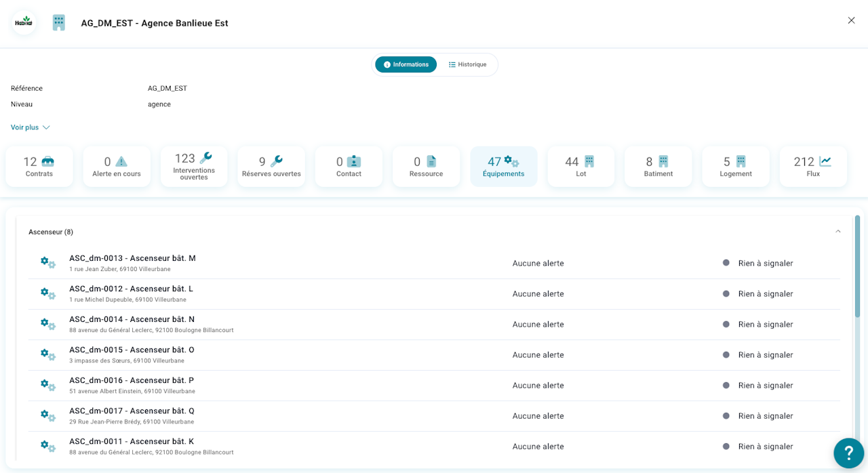Select the Informations tab
This screenshot has height=473, width=868.
point(406,64)
